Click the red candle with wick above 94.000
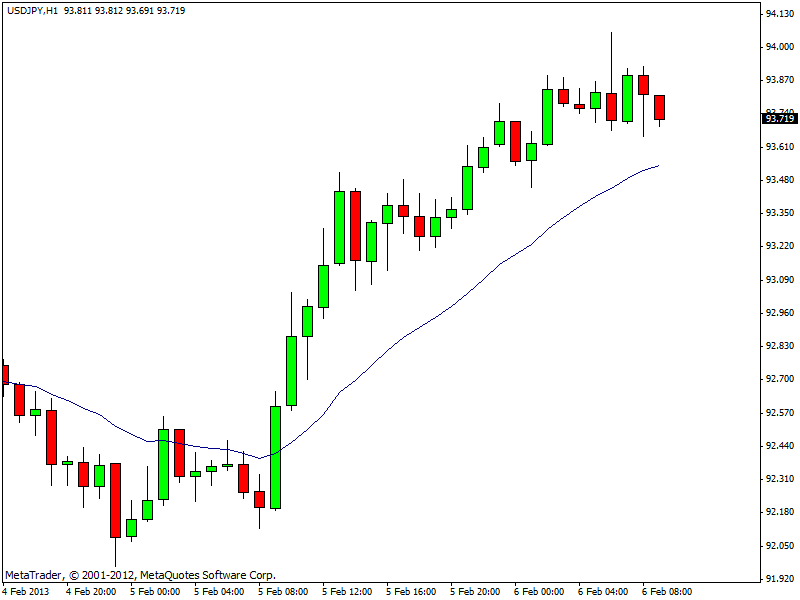Viewport: 800px width, 600px height. click(x=611, y=106)
